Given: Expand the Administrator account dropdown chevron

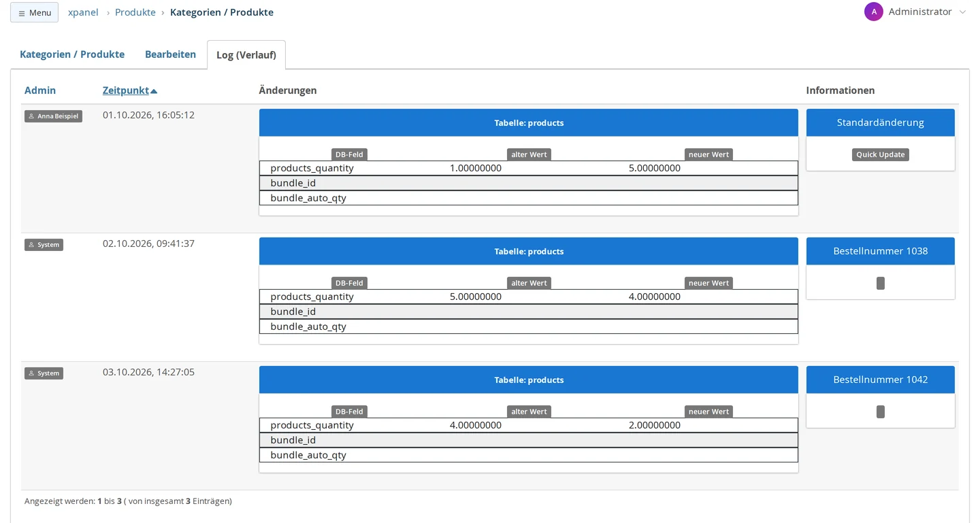Looking at the screenshot, I should 962,12.
